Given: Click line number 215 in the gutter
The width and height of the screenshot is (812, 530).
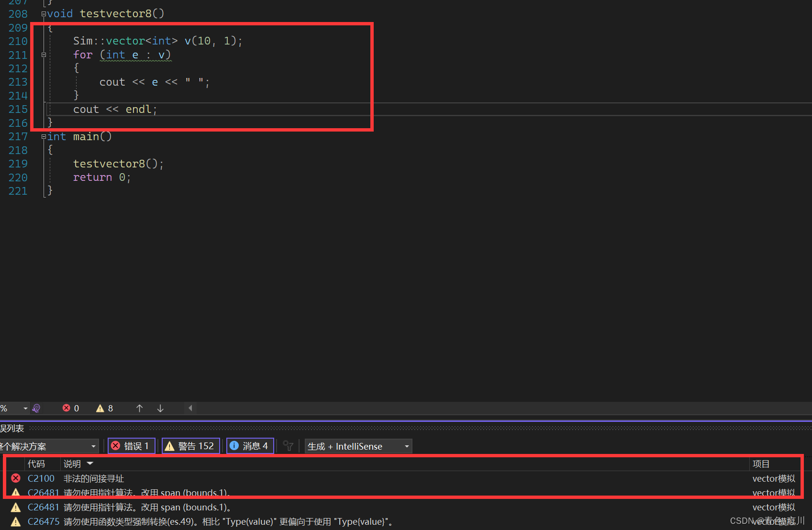Looking at the screenshot, I should tap(18, 109).
